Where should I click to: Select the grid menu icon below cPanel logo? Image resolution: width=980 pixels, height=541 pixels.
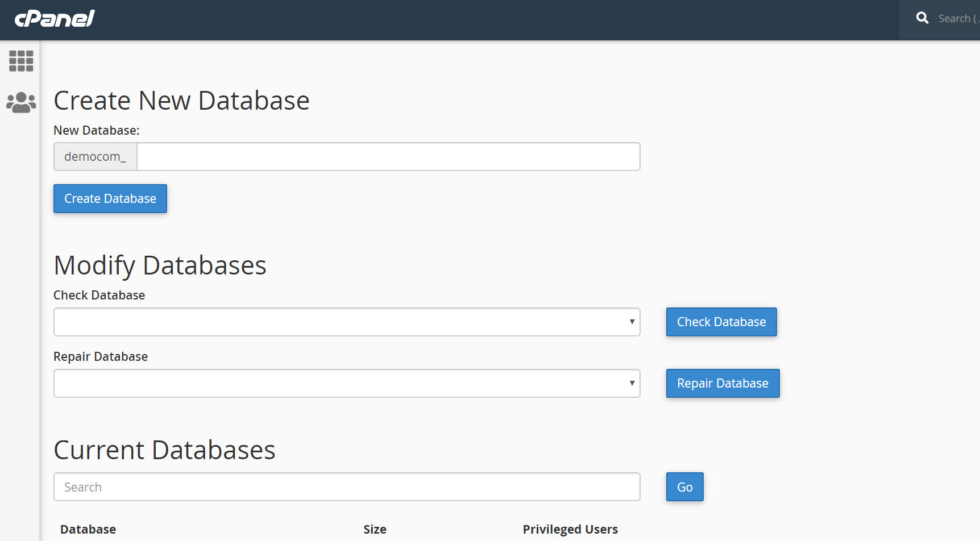click(20, 61)
